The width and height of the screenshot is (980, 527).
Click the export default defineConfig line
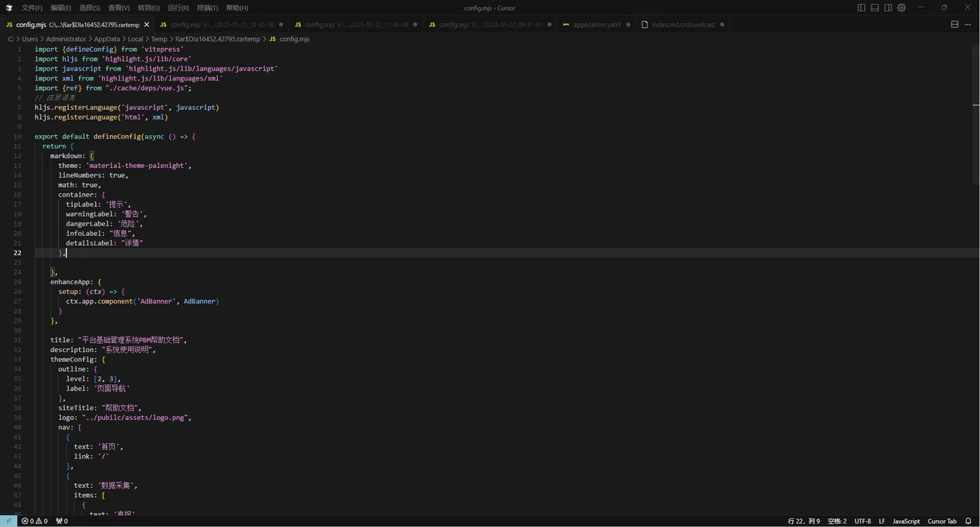(115, 136)
